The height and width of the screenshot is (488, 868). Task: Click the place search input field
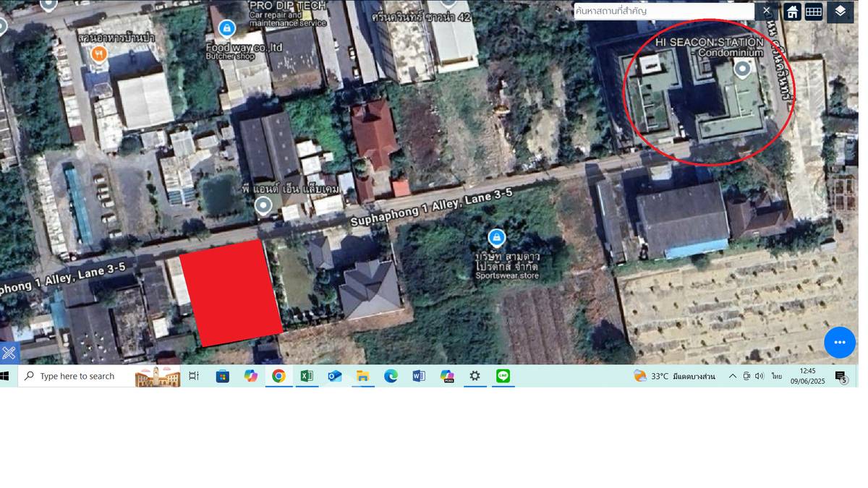665,11
